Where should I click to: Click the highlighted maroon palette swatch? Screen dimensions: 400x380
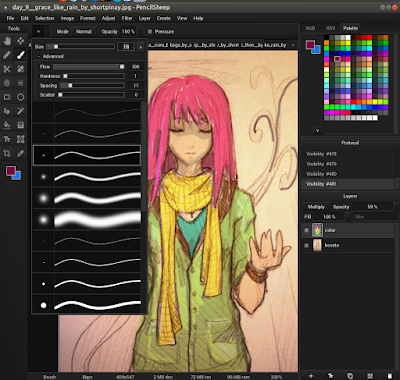[x=337, y=59]
